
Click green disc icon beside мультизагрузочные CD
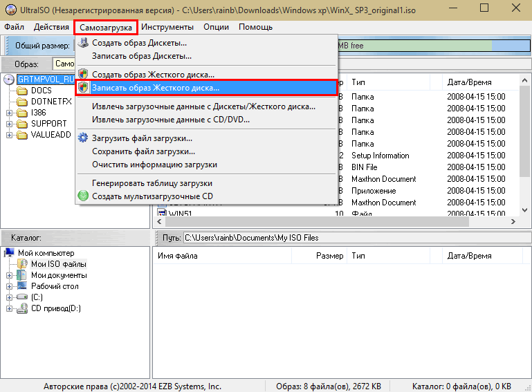coord(83,196)
